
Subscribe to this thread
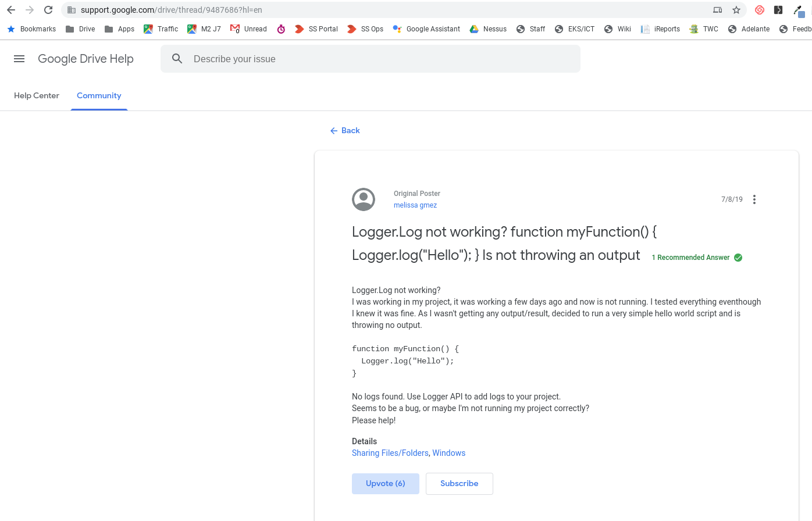[x=459, y=483]
